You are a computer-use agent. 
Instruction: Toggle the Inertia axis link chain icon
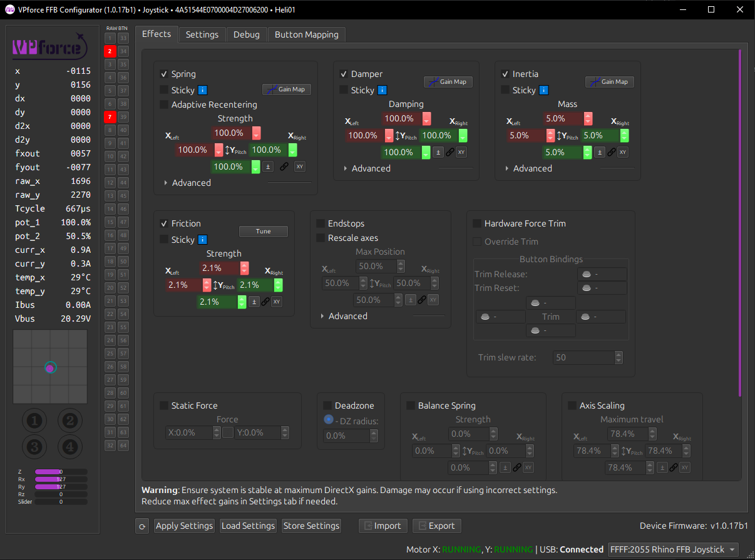point(611,152)
